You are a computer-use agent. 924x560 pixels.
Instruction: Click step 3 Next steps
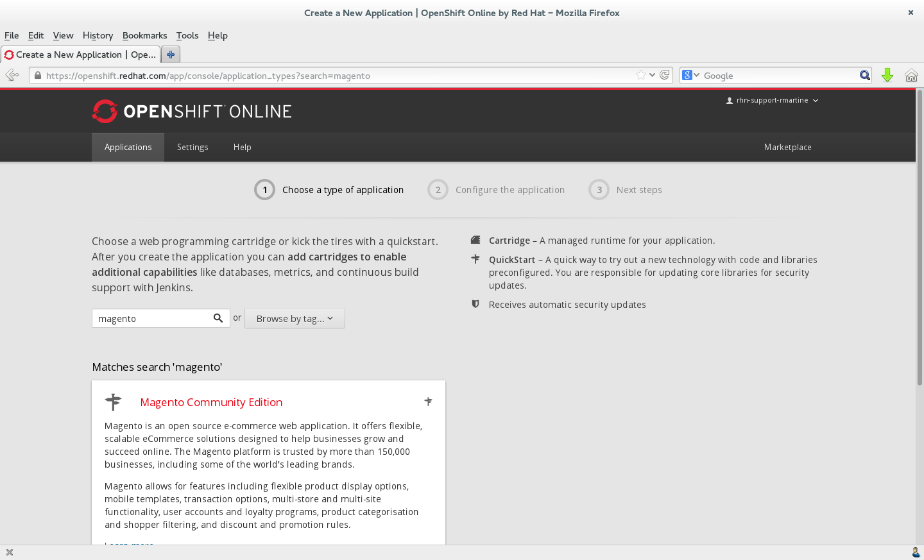click(x=625, y=190)
